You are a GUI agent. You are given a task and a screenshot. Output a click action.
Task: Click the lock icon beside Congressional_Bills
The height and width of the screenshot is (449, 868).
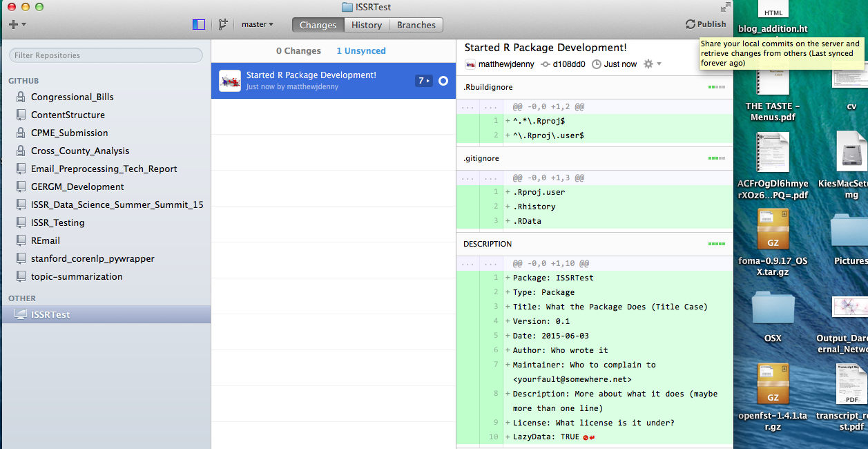[x=21, y=97]
